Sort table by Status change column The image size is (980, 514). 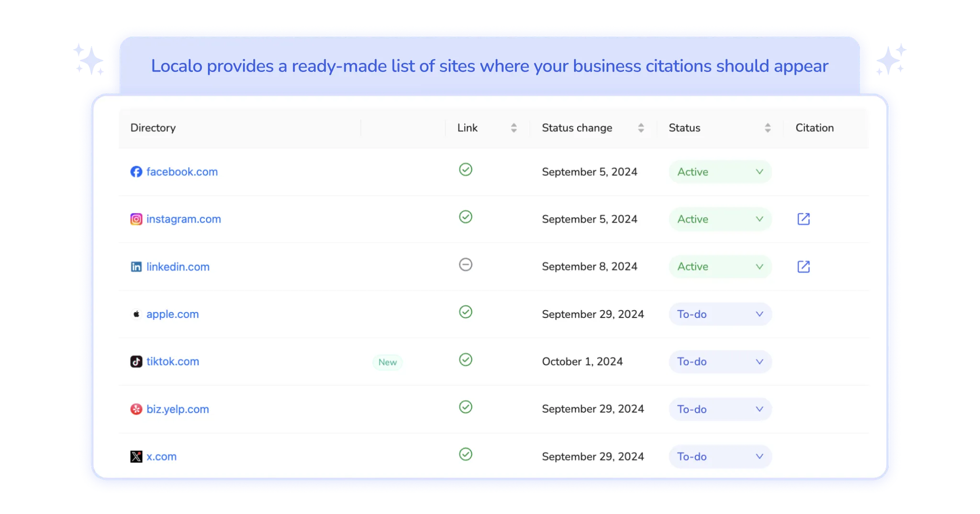(x=641, y=128)
